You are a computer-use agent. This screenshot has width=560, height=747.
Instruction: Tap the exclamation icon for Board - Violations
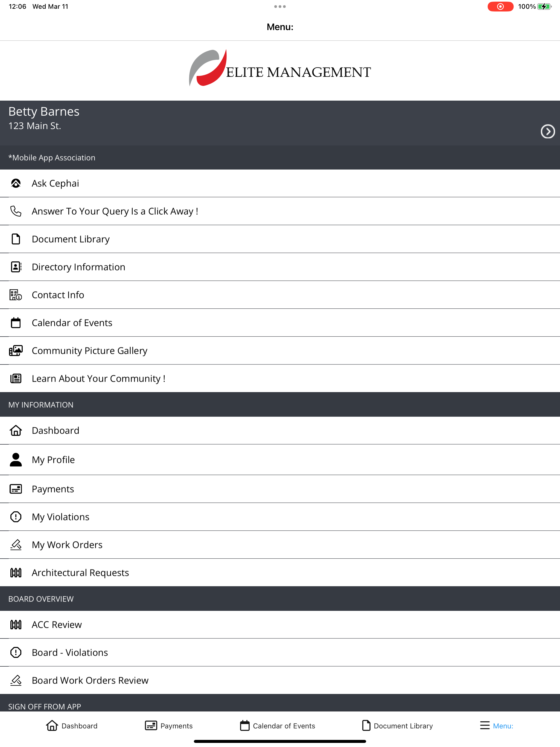point(16,652)
